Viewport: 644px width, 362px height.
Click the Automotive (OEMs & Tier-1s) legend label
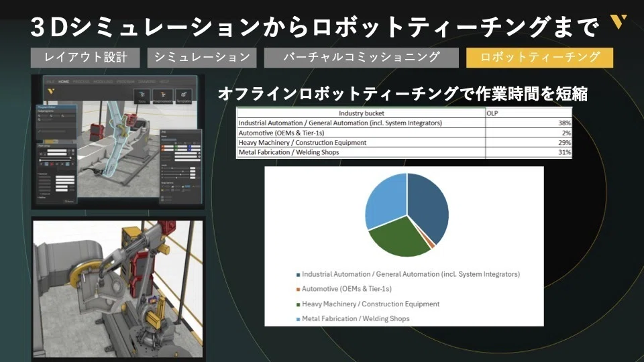[x=347, y=289]
